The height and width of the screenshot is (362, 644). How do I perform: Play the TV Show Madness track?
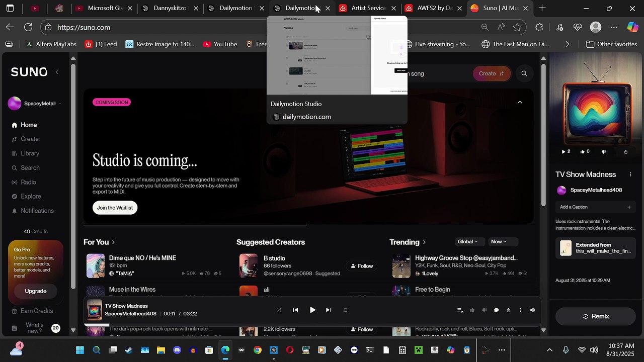coord(312,310)
